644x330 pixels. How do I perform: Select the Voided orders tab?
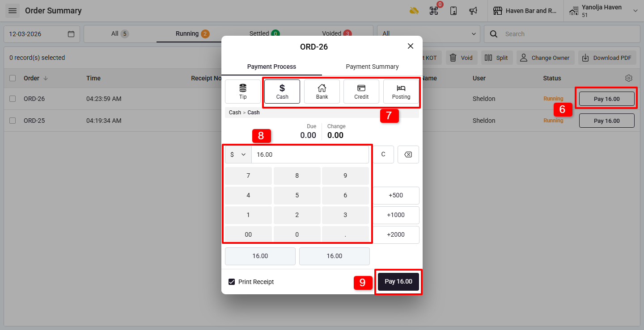pos(337,33)
